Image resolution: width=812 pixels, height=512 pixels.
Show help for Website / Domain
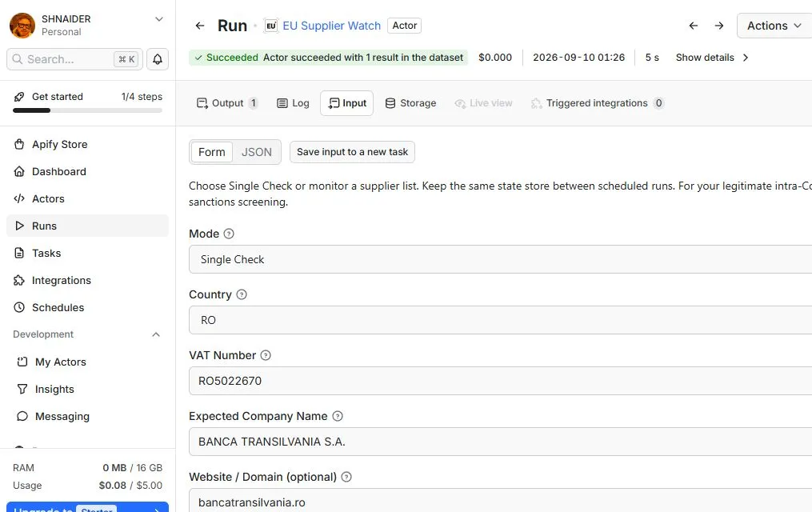click(346, 477)
